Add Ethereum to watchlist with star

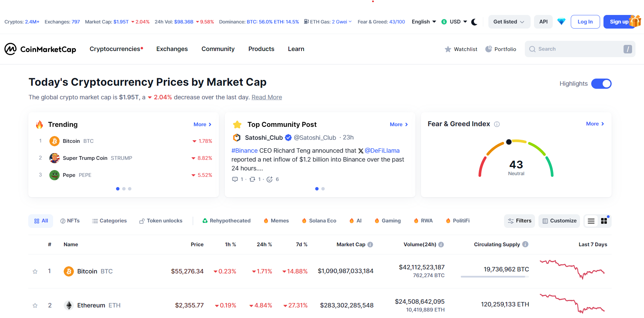(x=35, y=305)
